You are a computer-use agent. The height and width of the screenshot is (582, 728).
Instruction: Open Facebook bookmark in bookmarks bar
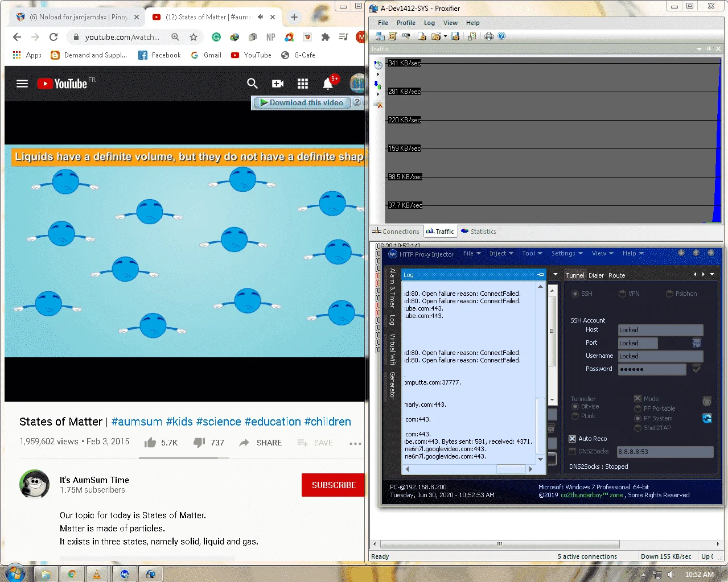[x=159, y=55]
